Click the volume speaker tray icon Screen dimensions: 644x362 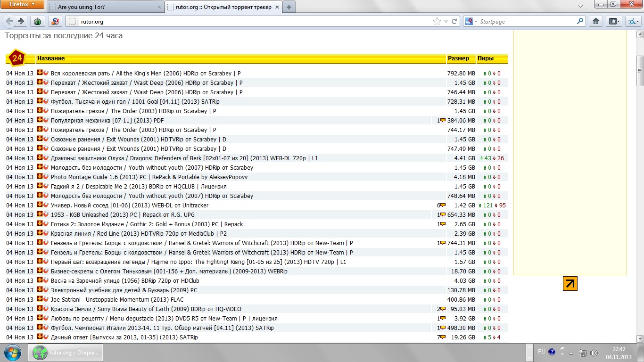click(x=594, y=353)
